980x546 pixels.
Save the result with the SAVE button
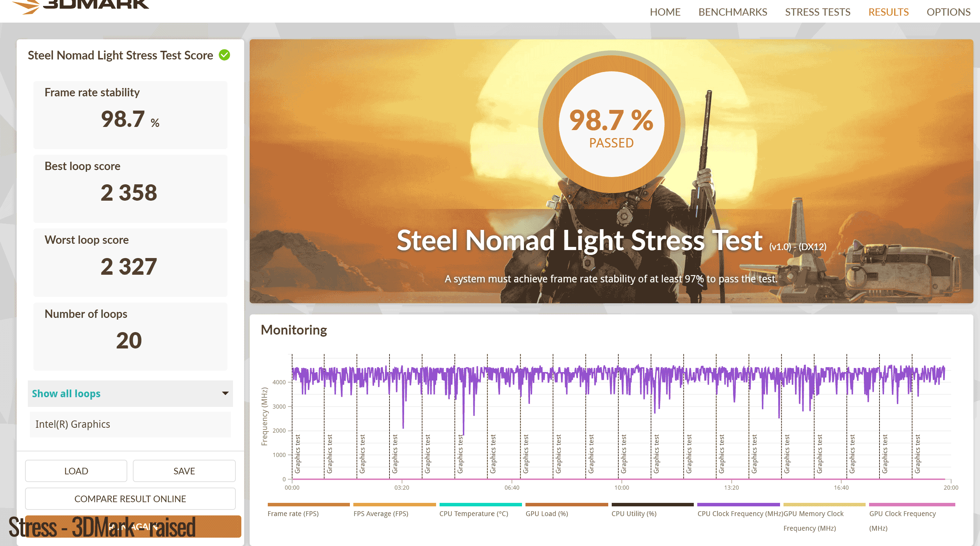click(184, 471)
